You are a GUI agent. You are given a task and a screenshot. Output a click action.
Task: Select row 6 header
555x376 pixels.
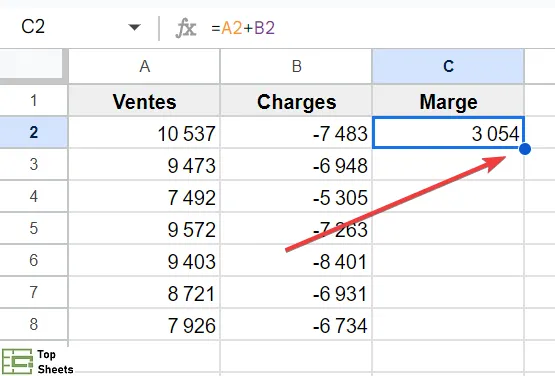pyautogui.click(x=34, y=260)
